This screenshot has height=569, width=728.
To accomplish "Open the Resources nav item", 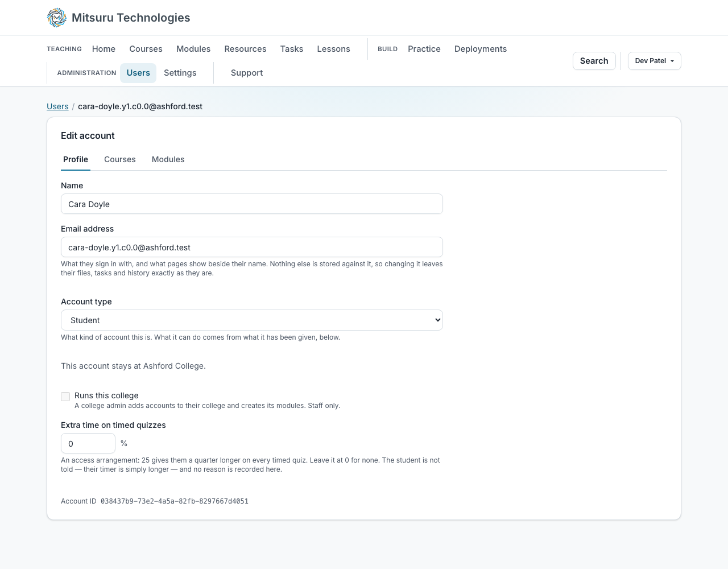I will coord(245,49).
